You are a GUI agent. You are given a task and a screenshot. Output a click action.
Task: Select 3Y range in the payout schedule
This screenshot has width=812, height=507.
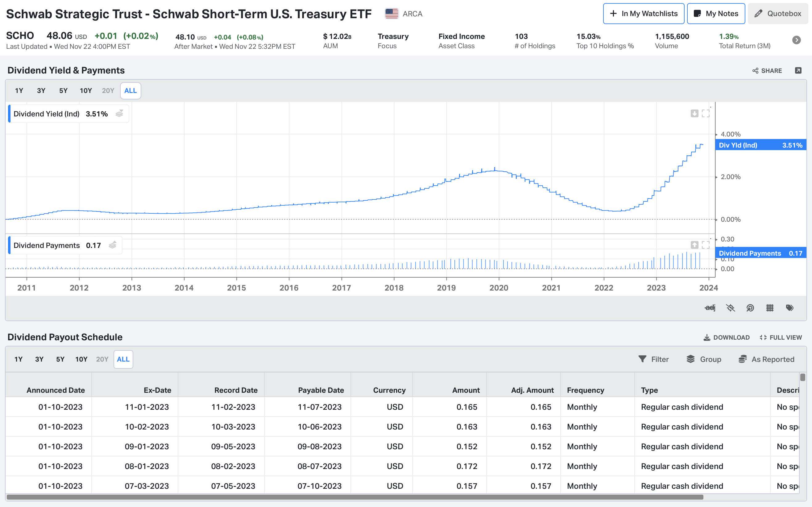[39, 359]
